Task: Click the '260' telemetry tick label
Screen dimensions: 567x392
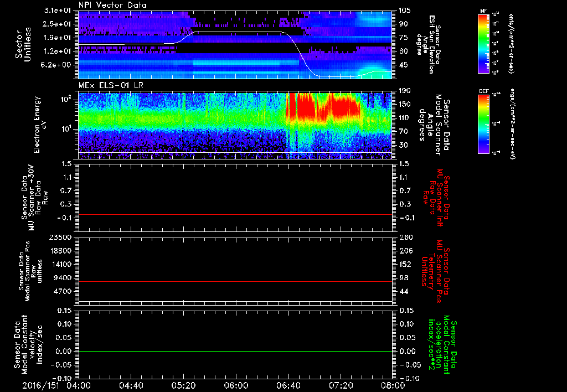Action: pos(405,238)
